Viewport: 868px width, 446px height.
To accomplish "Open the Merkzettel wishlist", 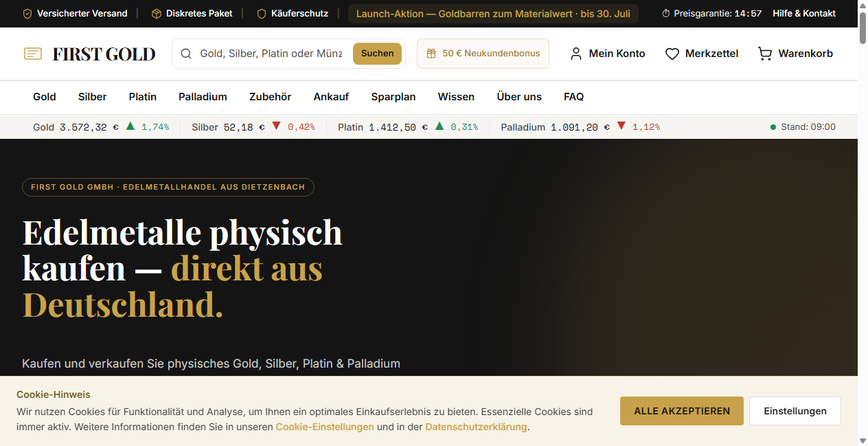I will click(x=702, y=54).
